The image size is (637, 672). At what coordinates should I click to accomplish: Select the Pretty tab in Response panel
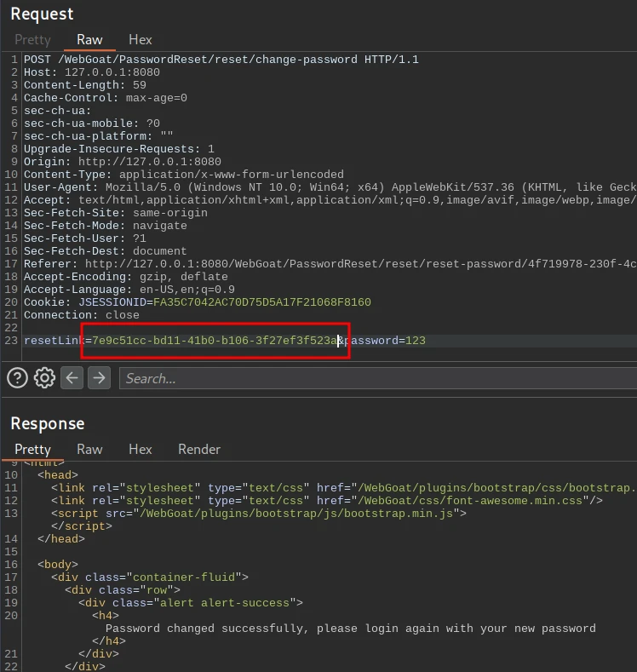click(x=32, y=449)
